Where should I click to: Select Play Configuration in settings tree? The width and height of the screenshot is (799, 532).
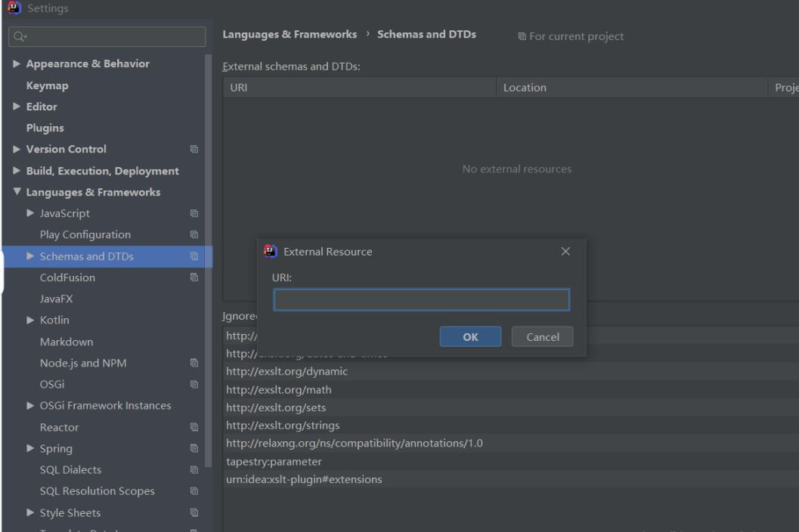pyautogui.click(x=85, y=235)
